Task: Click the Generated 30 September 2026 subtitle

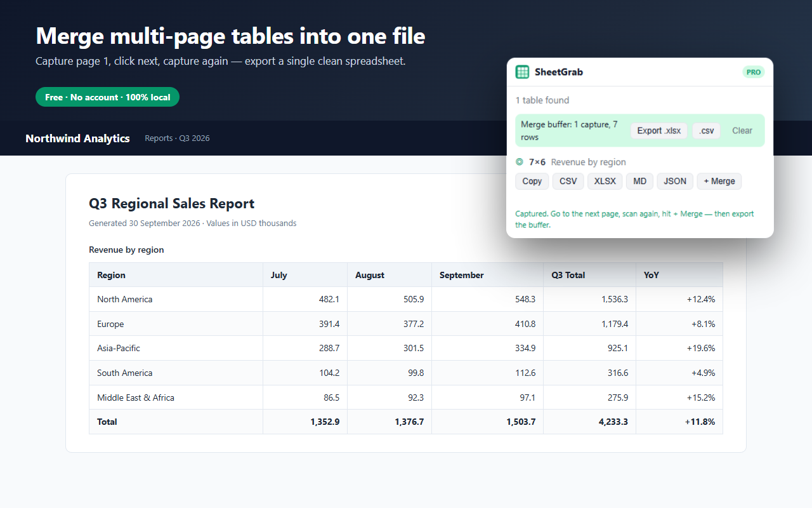Action: [193, 224]
